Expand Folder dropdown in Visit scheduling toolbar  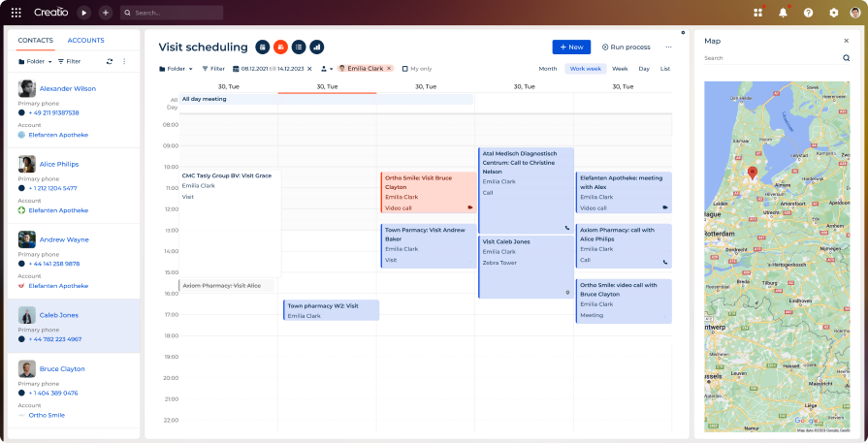(x=176, y=69)
